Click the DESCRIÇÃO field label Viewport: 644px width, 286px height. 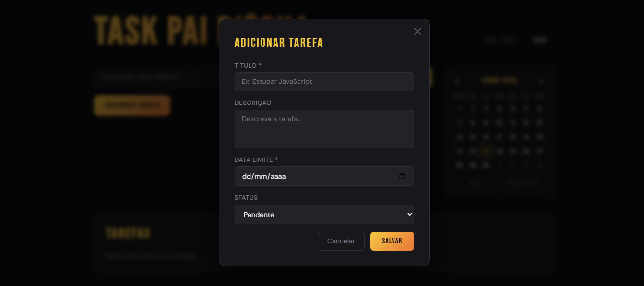253,103
